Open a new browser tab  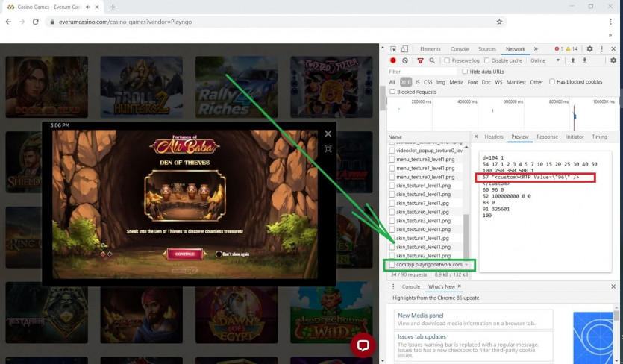pyautogui.click(x=113, y=7)
